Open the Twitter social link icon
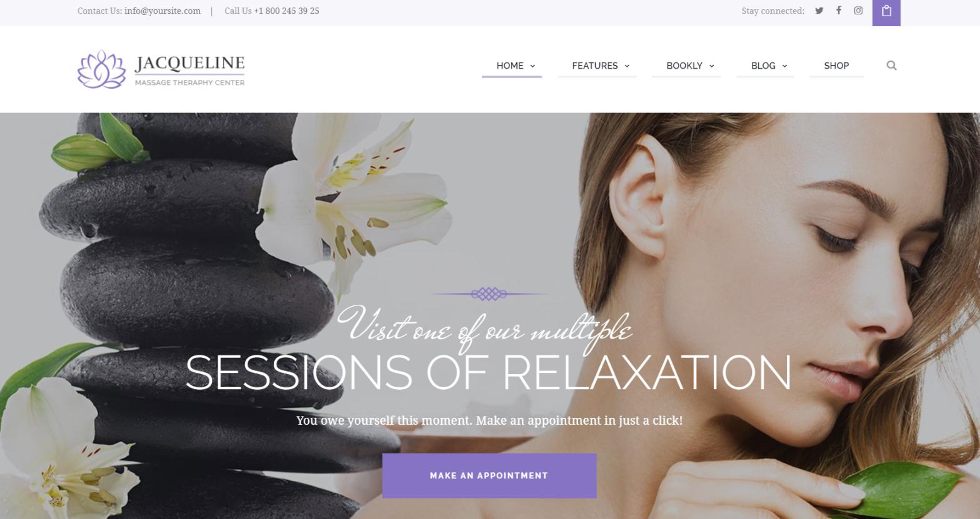The height and width of the screenshot is (519, 980). (x=819, y=11)
